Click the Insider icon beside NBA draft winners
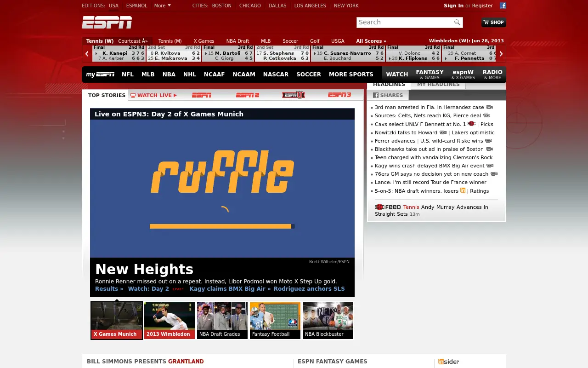 (x=463, y=190)
